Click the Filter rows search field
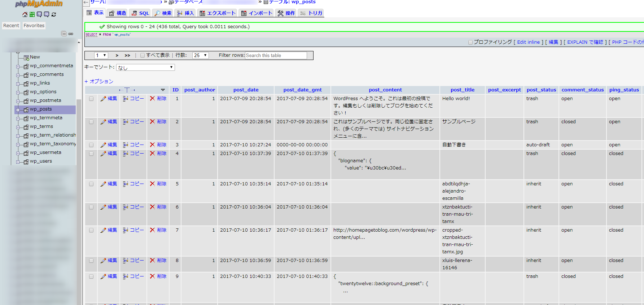The image size is (644, 305). point(276,55)
